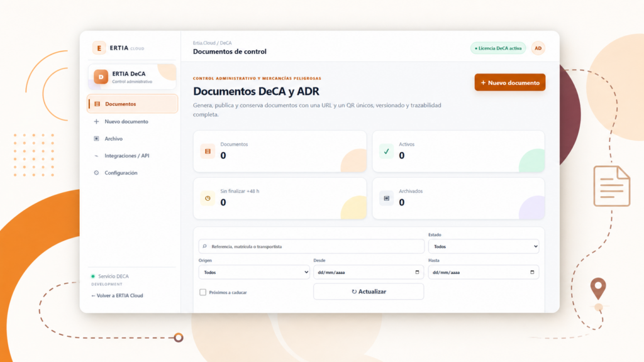This screenshot has height=362, width=644.
Task: Click the 'Documentos DeCA y ADR' heading
Action: pyautogui.click(x=256, y=91)
